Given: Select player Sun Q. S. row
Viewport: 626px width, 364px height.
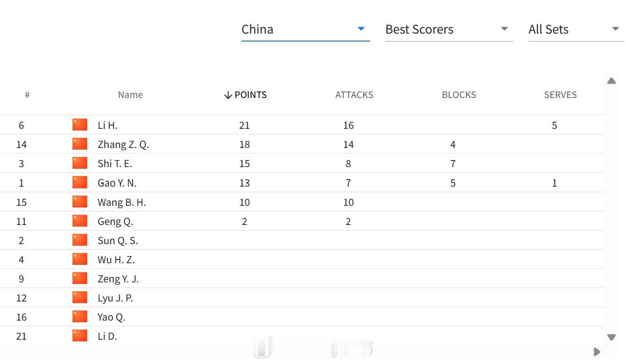Looking at the screenshot, I should click(x=302, y=240).
